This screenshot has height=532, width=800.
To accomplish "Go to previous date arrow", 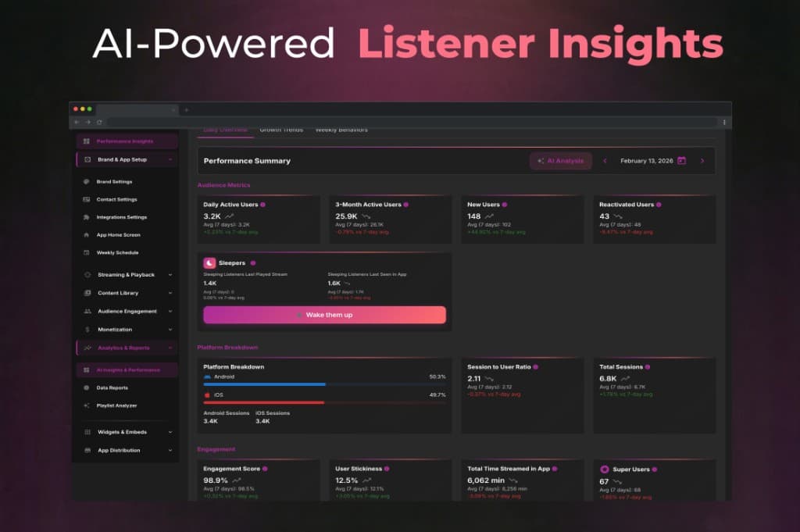I will 605,161.
